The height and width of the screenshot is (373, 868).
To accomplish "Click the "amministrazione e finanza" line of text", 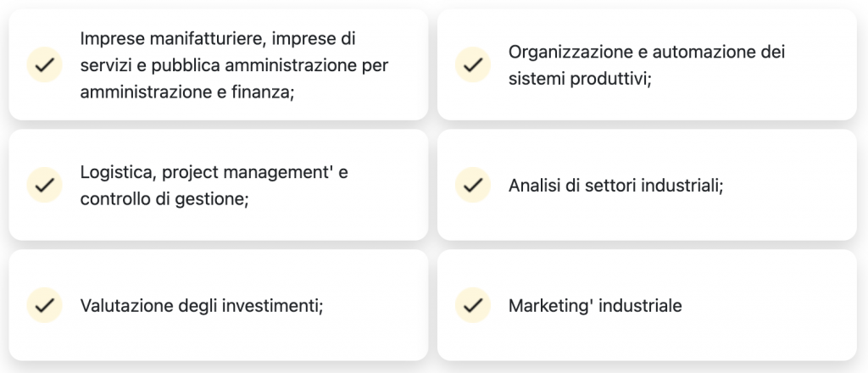I will 186,92.
